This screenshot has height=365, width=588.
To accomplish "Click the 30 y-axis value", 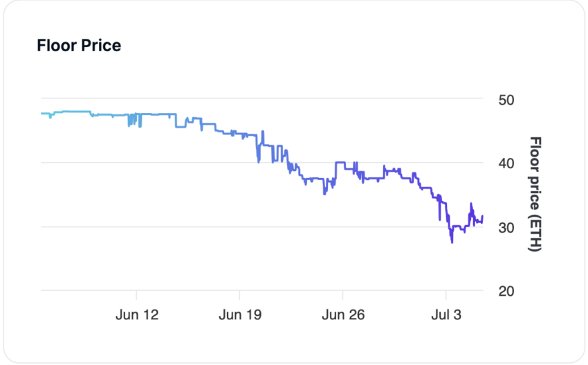I will pyautogui.click(x=506, y=228).
